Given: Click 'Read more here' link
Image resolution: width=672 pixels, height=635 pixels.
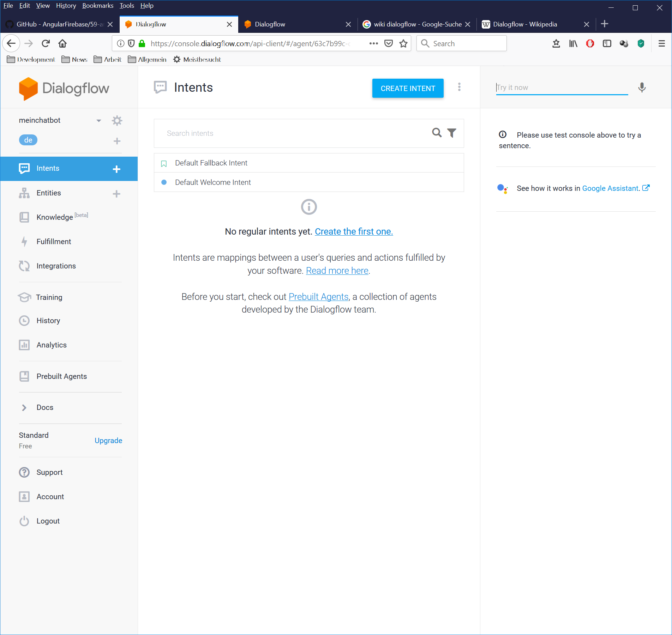Looking at the screenshot, I should coord(337,271).
